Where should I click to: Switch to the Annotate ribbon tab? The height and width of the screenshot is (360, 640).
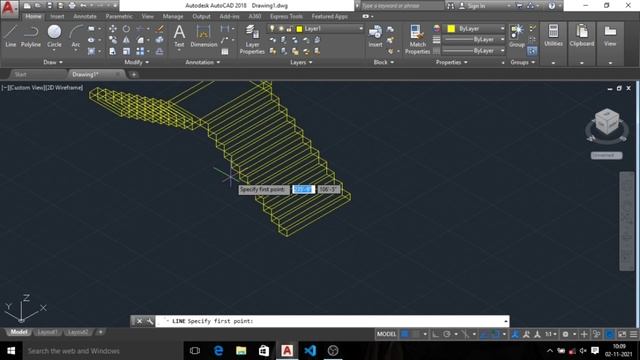[84, 16]
